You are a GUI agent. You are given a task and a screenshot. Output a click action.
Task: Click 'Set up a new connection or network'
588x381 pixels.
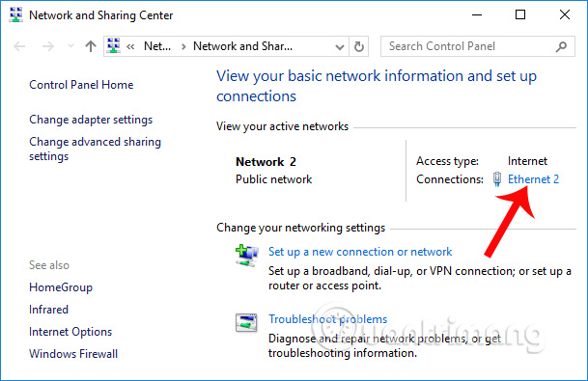pyautogui.click(x=360, y=252)
